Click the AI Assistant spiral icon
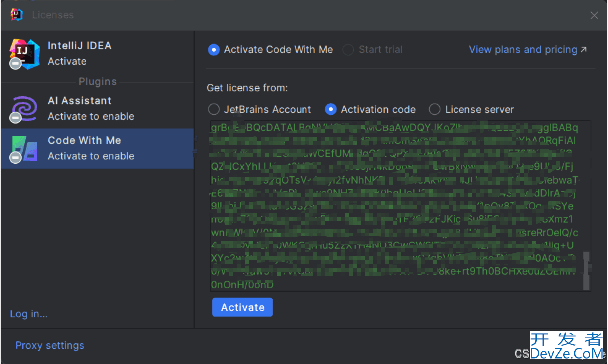Image resolution: width=608 pixels, height=364 pixels. point(24,108)
